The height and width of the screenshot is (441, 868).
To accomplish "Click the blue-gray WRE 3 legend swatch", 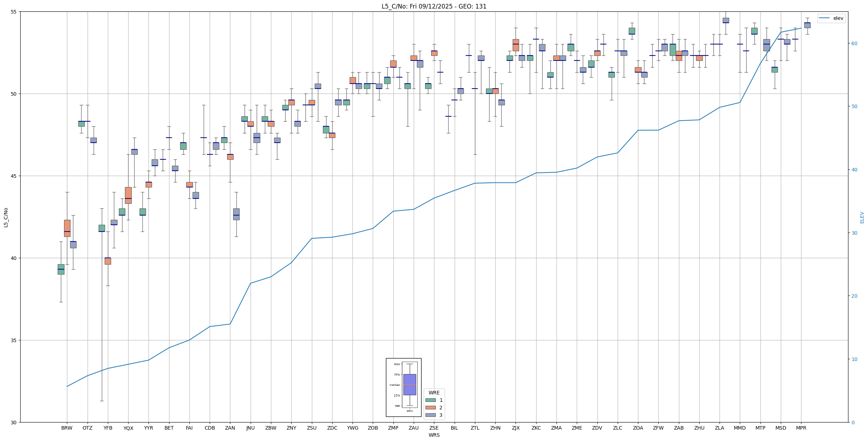I will click(x=430, y=415).
